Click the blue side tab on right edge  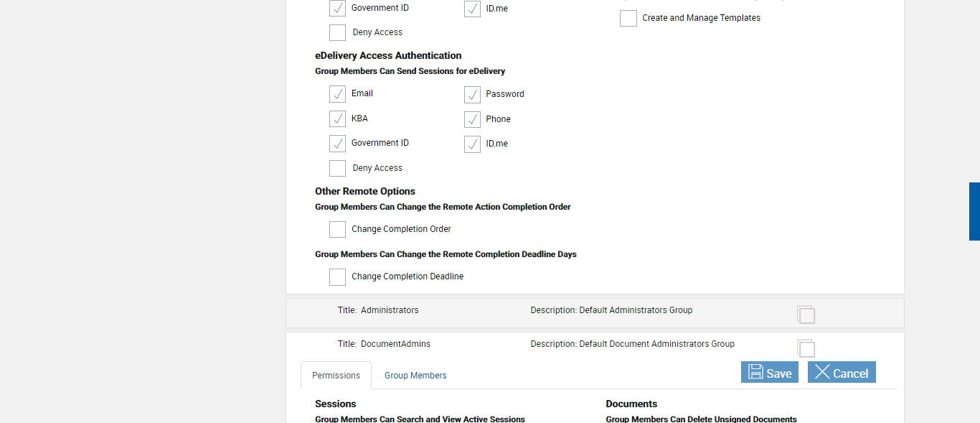click(x=974, y=211)
